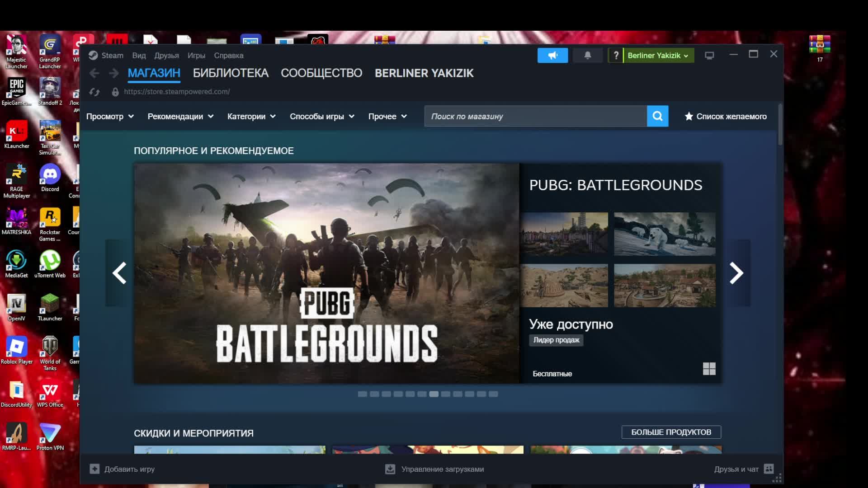The image size is (868, 488).
Task: Expand the Категории dropdown menu
Action: (x=251, y=116)
